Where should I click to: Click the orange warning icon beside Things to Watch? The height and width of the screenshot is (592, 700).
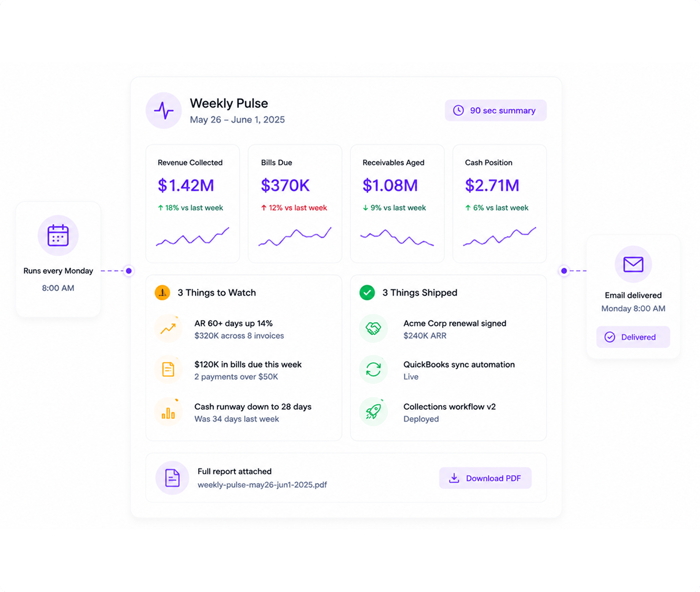pos(163,292)
